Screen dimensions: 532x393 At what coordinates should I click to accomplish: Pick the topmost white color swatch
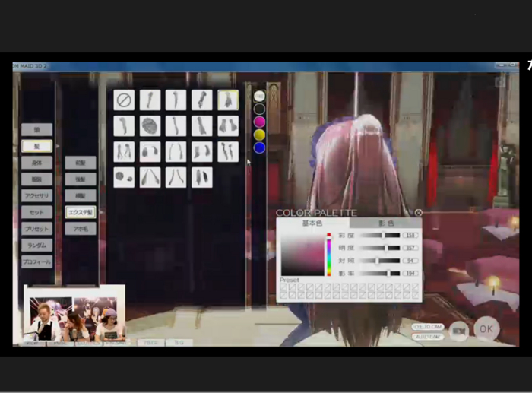pos(260,97)
